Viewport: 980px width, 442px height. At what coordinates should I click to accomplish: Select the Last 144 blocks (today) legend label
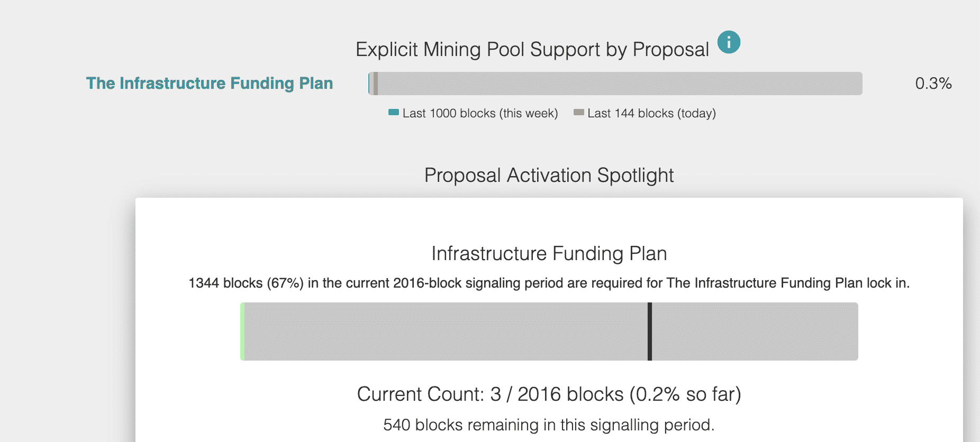pyautogui.click(x=651, y=113)
